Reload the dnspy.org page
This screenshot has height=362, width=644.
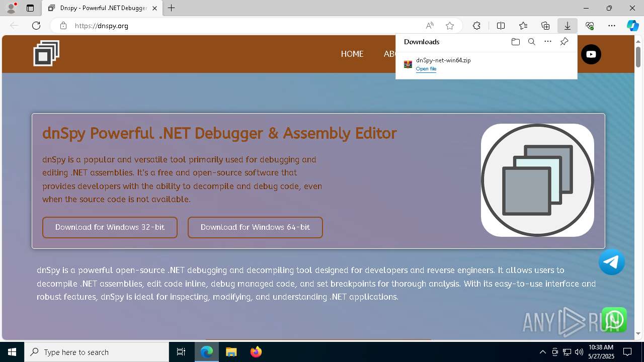pos(36,26)
